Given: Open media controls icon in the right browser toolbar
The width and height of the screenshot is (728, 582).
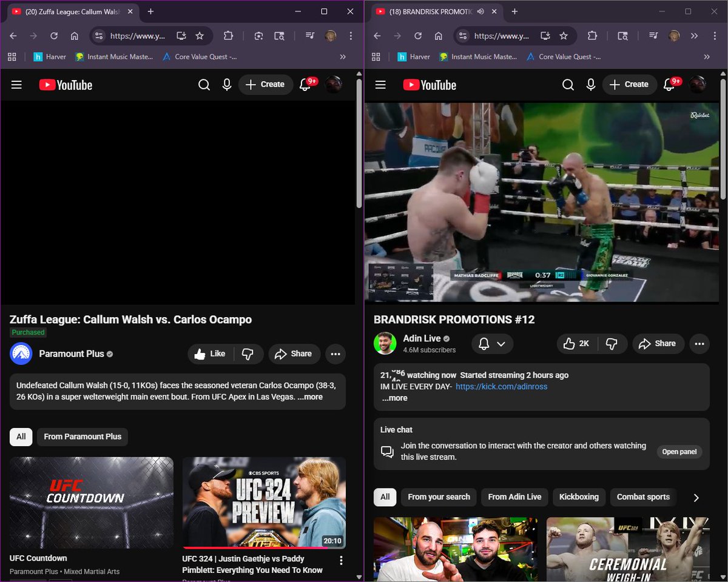Looking at the screenshot, I should [x=653, y=36].
